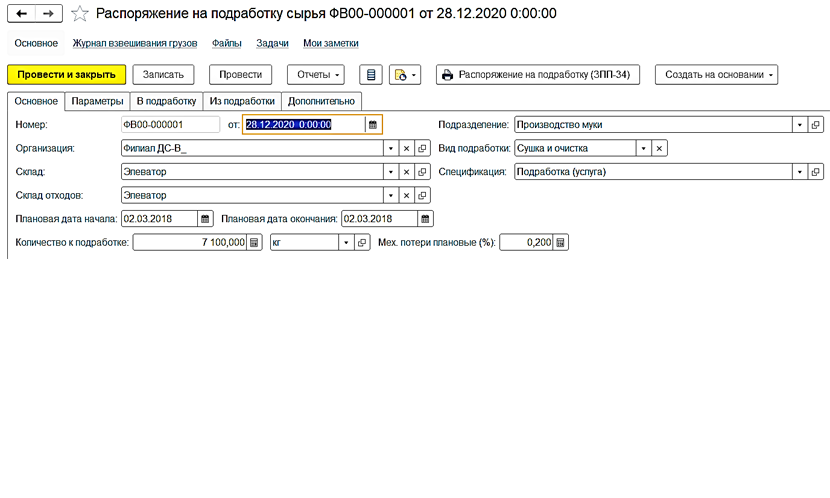
Task: Open calendar for planned start date
Action: 205,219
